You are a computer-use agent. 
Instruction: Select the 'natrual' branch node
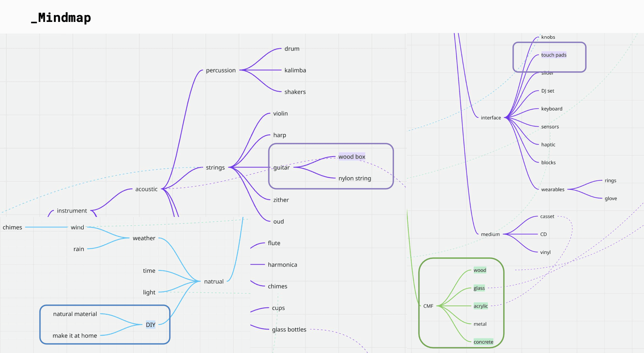(214, 281)
